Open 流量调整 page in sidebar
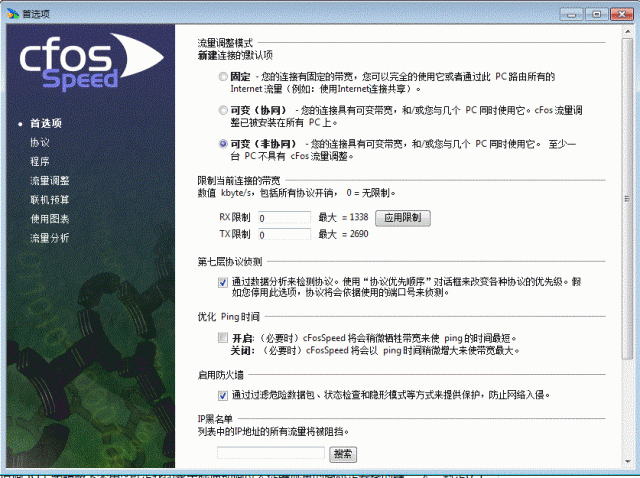Viewport: 640px width, 478px height. 50,181
